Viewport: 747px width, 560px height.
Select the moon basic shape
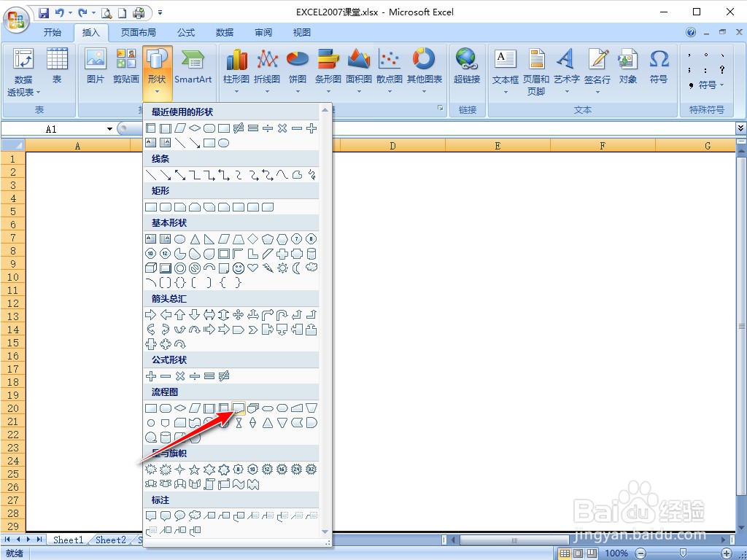tap(297, 268)
